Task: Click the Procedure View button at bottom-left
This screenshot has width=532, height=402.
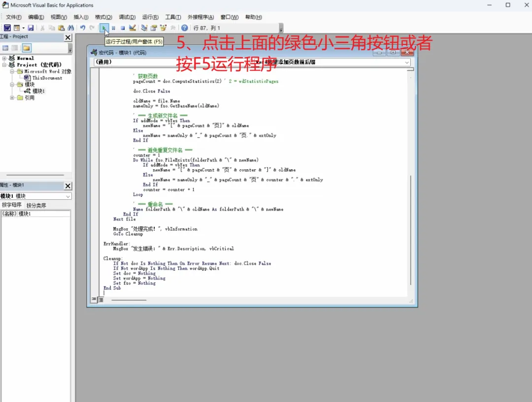Action: (x=94, y=300)
